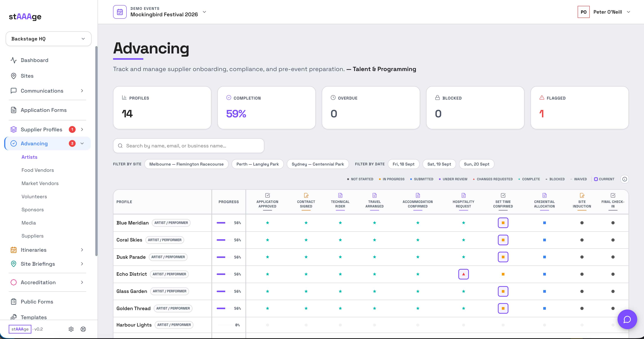Toggle the Sydney — Centennial Park site filter
The width and height of the screenshot is (644, 339).
point(317,164)
